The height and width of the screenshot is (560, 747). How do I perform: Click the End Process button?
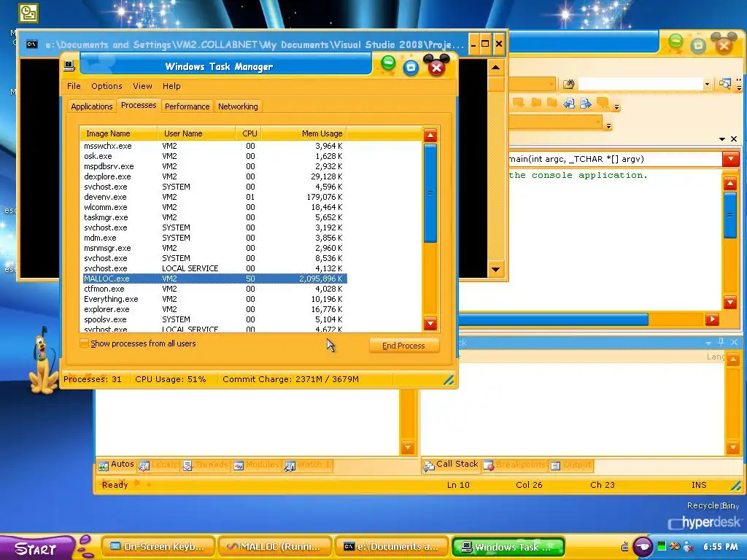click(x=403, y=346)
